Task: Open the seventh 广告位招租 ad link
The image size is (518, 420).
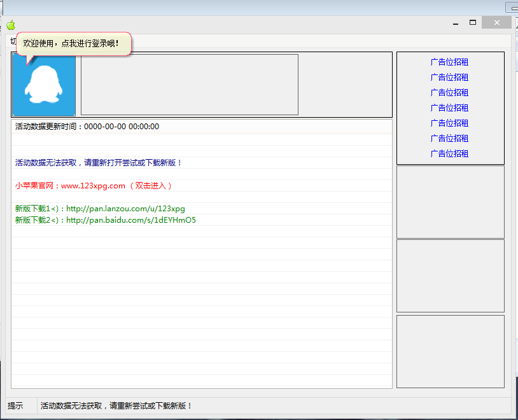Action: (x=449, y=153)
